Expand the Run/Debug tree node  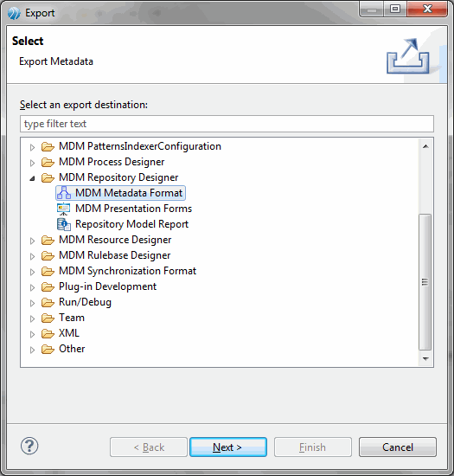pos(32,303)
